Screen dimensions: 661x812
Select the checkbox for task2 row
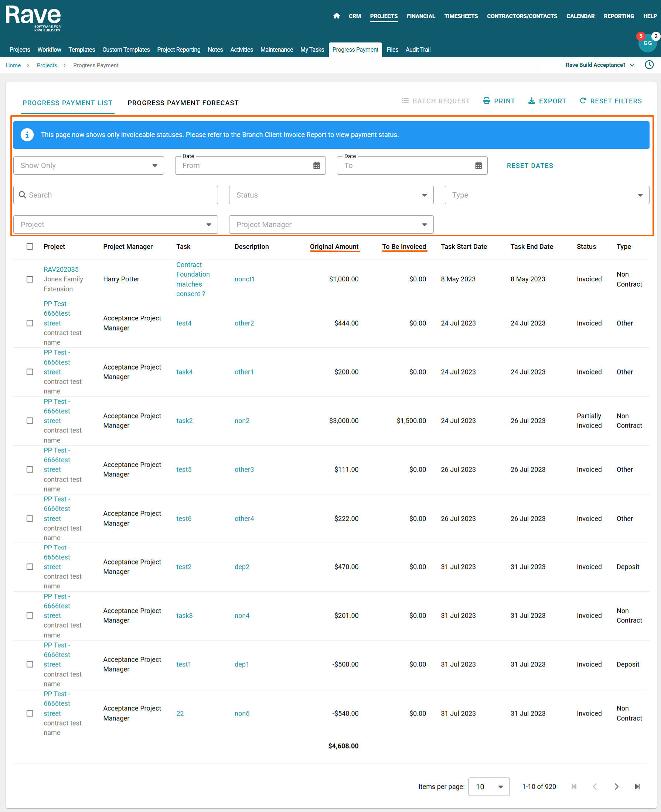click(30, 421)
